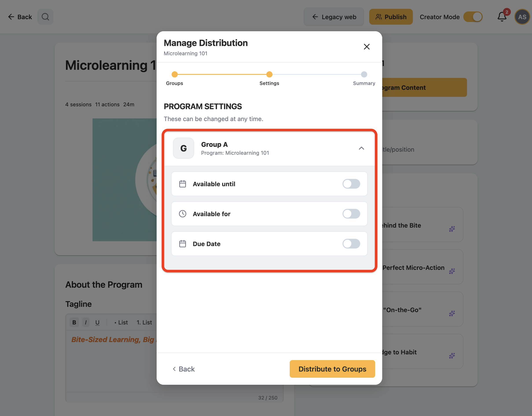Enable the Available for toggle

point(351,214)
